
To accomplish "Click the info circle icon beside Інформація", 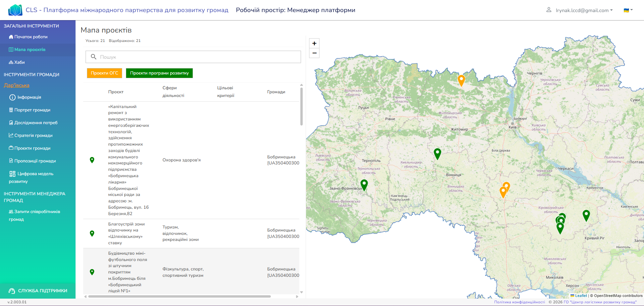I will tap(12, 97).
